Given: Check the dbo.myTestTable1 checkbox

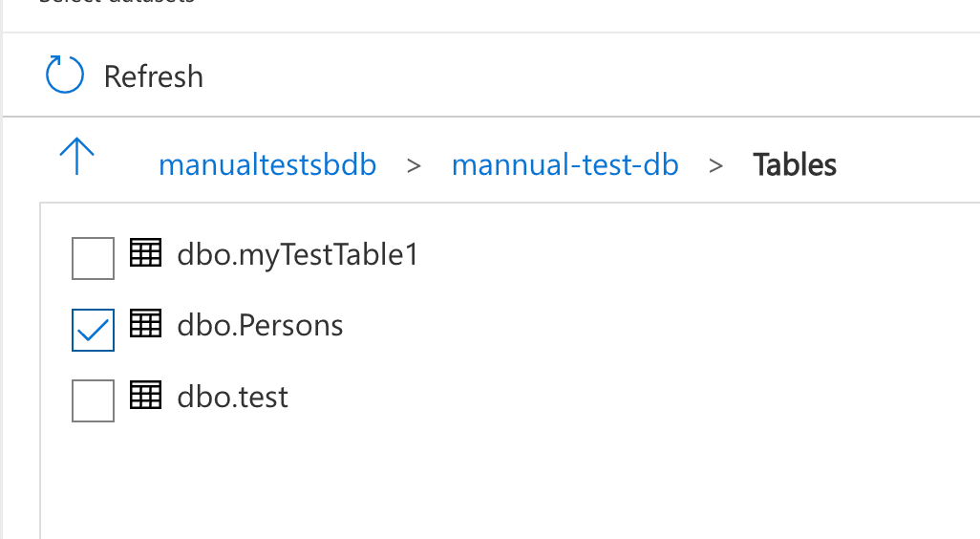Looking at the screenshot, I should coord(93,258).
